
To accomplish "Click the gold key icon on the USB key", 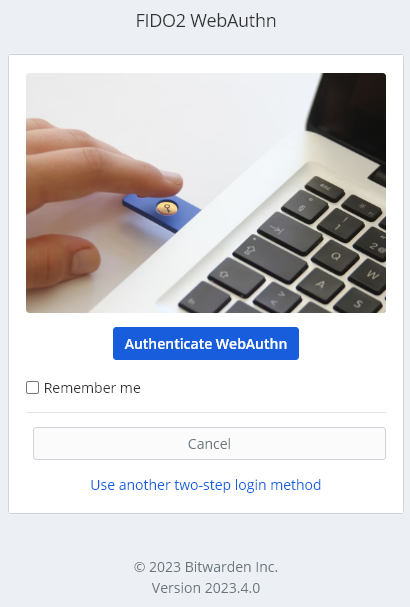I will tap(167, 208).
